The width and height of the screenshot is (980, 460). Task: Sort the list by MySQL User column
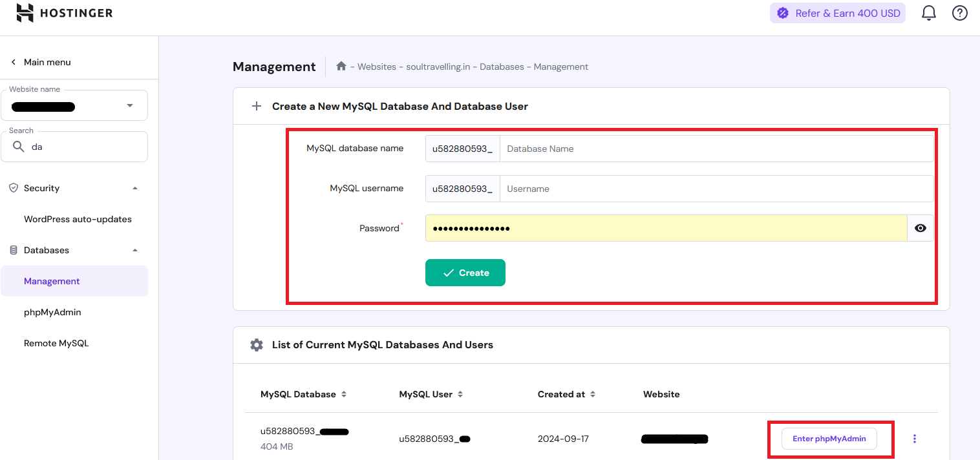pyautogui.click(x=460, y=394)
